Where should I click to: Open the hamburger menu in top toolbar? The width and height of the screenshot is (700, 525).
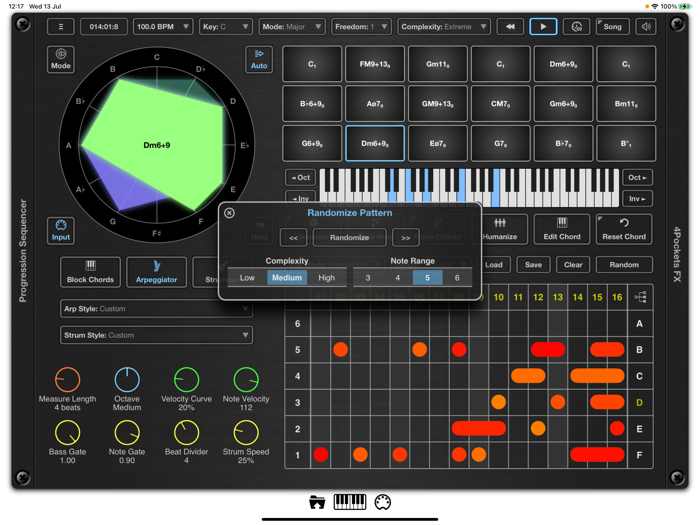60,27
